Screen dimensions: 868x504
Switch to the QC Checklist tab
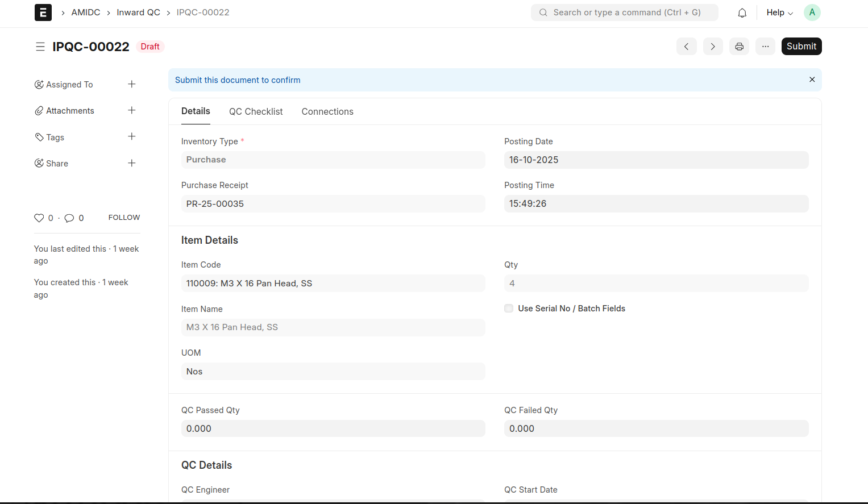tap(256, 111)
